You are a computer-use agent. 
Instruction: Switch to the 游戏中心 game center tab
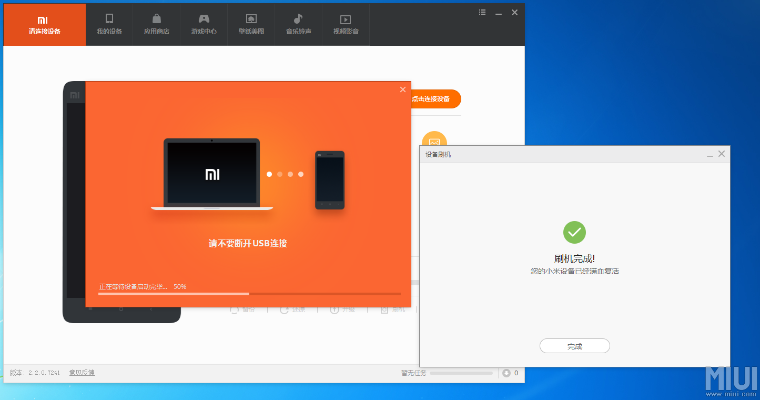click(x=204, y=25)
